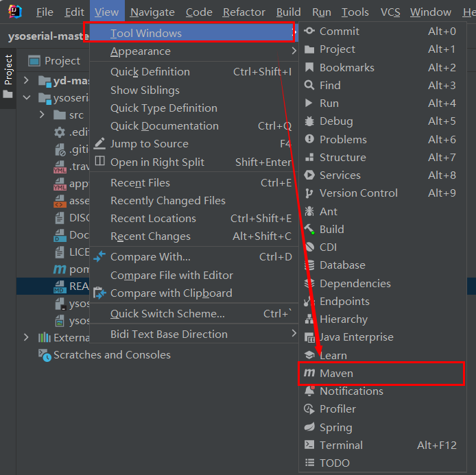The image size is (476, 475).
Task: Open the Edit menu
Action: coord(74,12)
